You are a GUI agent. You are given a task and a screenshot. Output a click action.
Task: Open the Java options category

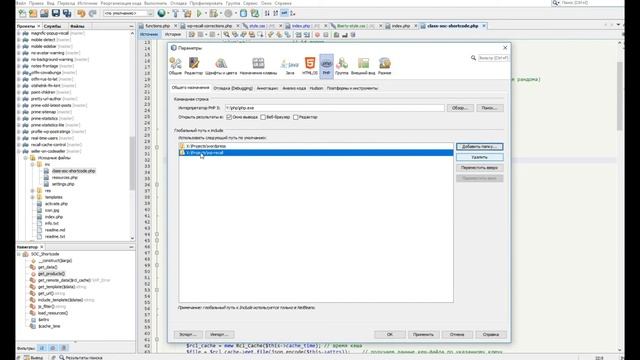pos(290,66)
